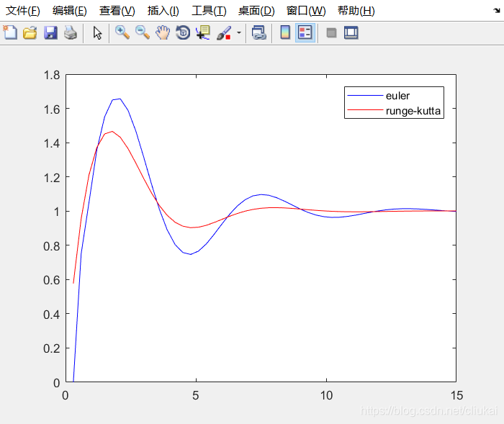Insert a colorbar using the toolbar icon

[x=285, y=32]
